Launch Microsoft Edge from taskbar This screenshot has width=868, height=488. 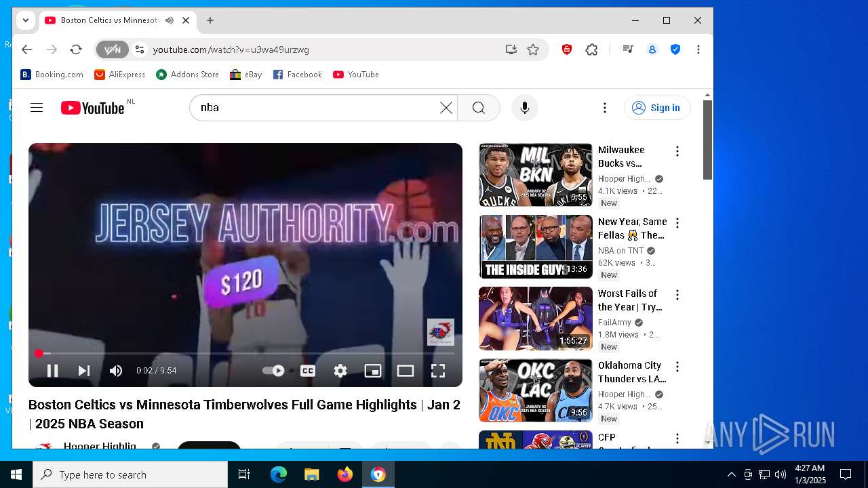pyautogui.click(x=279, y=474)
